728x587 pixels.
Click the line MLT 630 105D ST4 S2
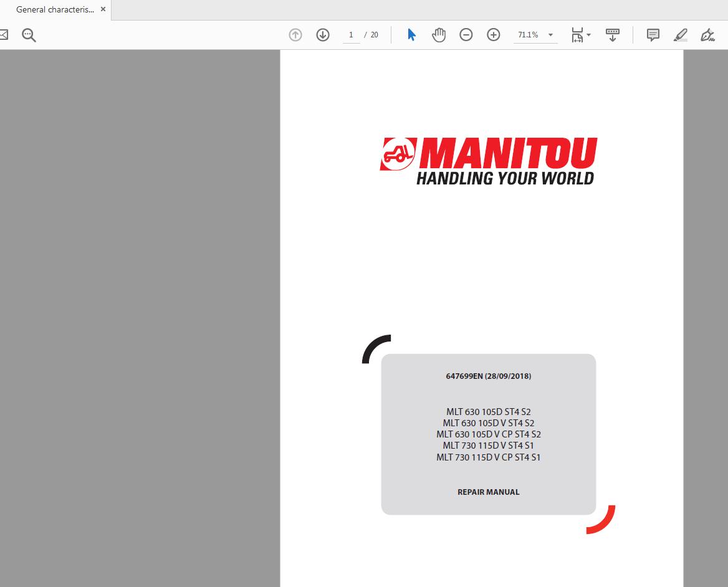point(489,412)
